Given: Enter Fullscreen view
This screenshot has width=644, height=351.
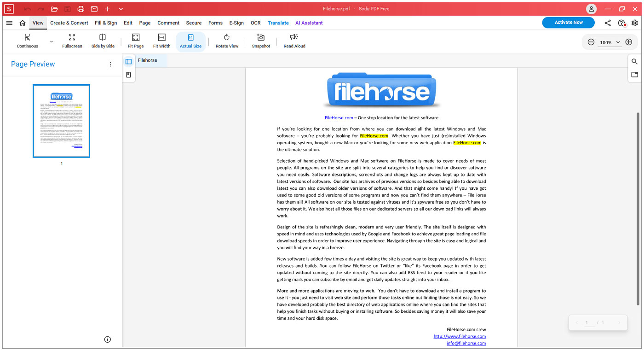Looking at the screenshot, I should click(x=72, y=41).
